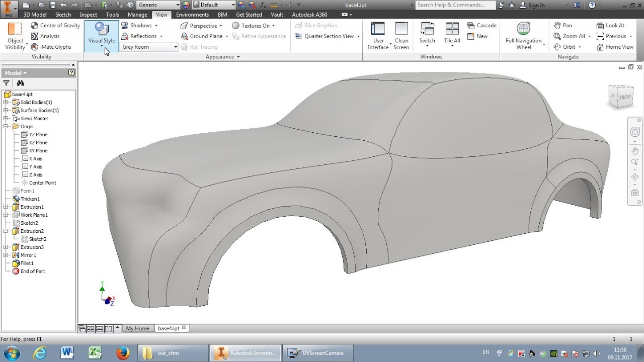This screenshot has height=362, width=644.
Task: Click the ViewCube FRONT face
Action: 625,97
